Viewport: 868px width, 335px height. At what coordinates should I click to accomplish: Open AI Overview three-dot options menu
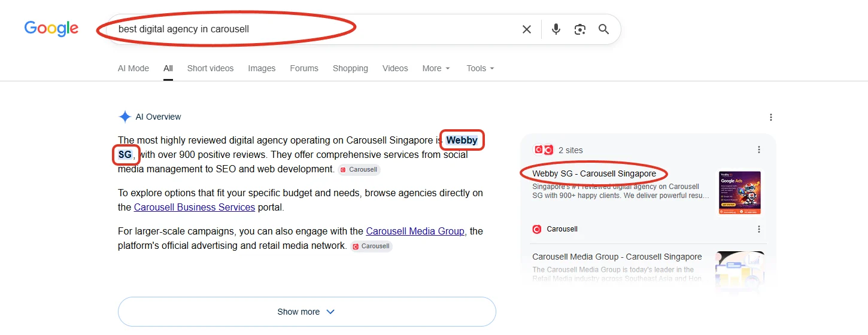click(x=771, y=117)
